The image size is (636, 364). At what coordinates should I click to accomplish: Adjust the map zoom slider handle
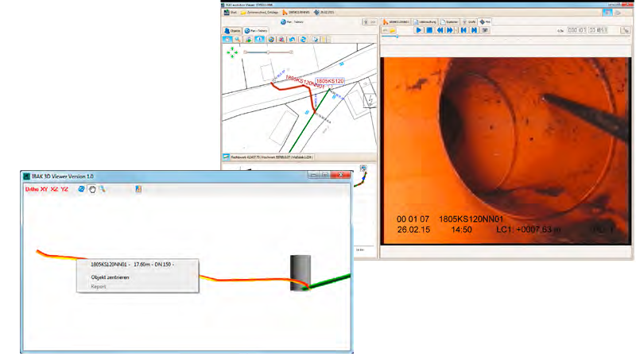[x=268, y=52]
